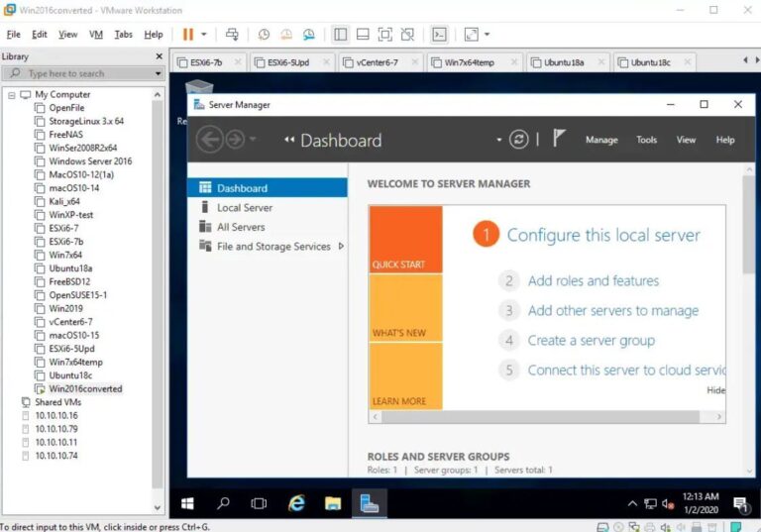The width and height of the screenshot is (761, 532).
Task: Switch to the vCenter6-7 tab
Action: point(377,62)
